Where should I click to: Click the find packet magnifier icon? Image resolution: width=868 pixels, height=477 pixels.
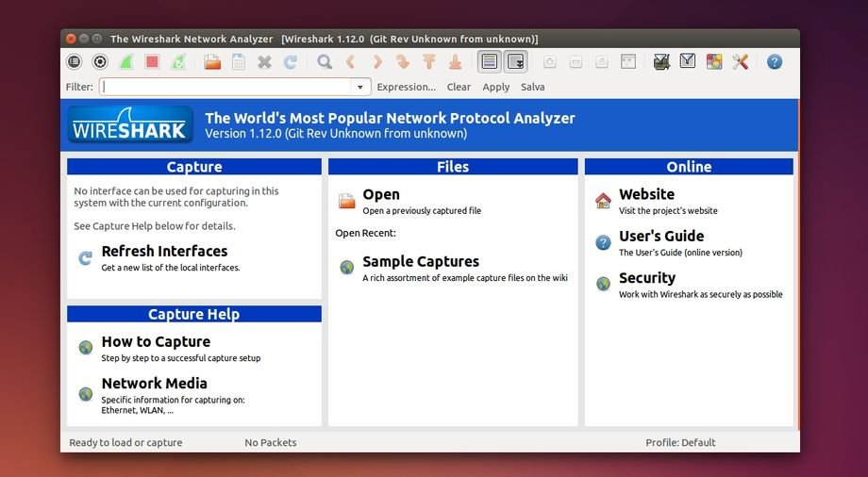click(325, 62)
